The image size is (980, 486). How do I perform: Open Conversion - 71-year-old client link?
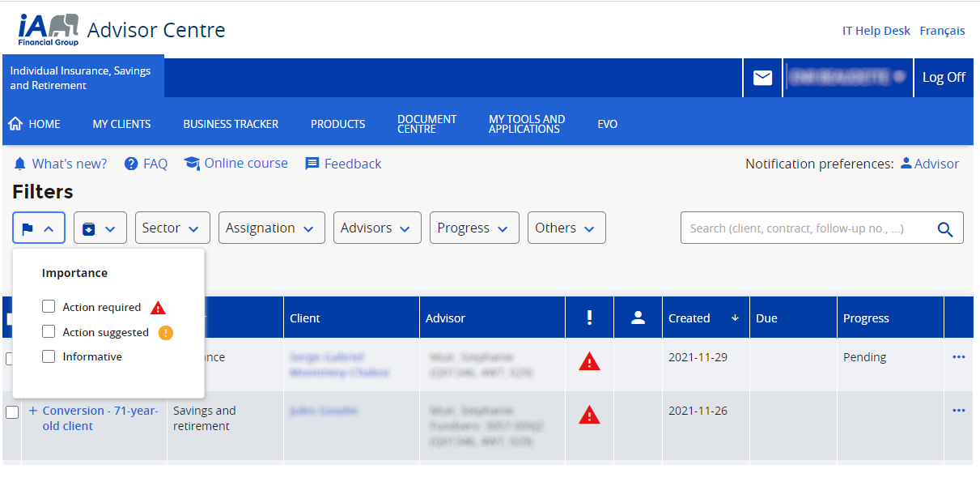tap(100, 418)
